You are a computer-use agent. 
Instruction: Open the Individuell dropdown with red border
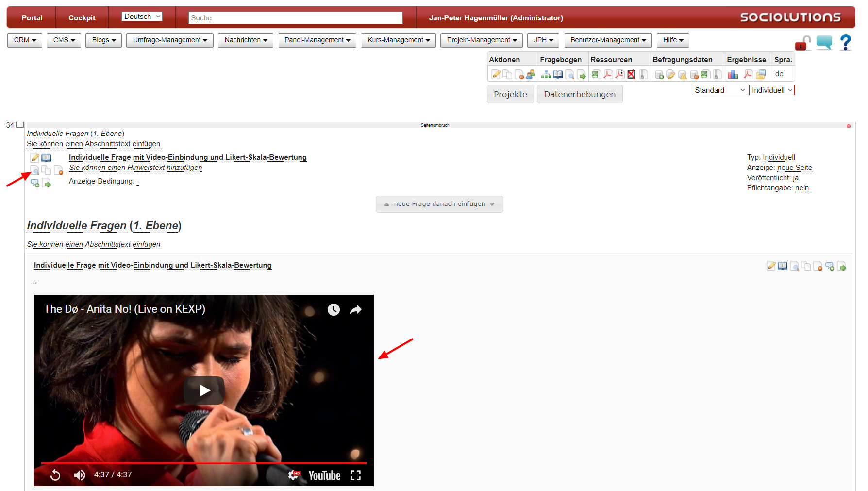point(771,90)
